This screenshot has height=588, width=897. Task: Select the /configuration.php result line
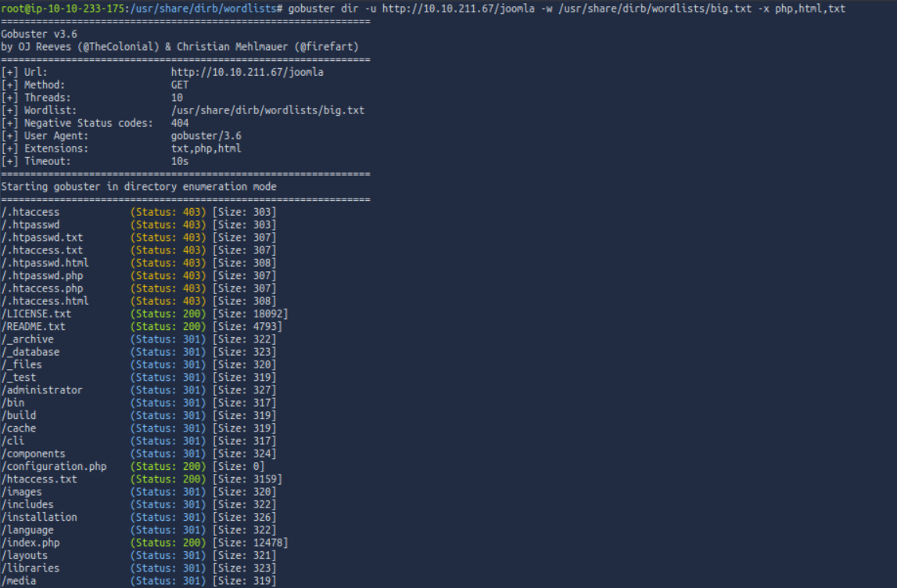click(54, 467)
